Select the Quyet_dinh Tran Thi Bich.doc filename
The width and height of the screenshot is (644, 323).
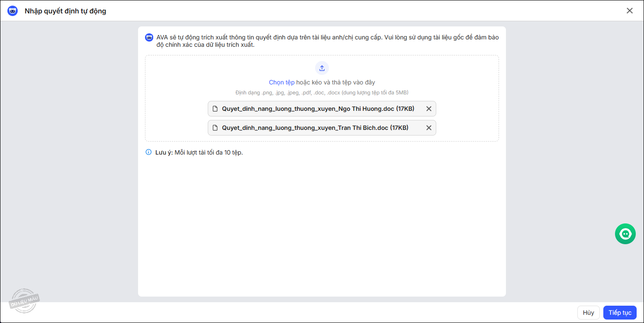(x=315, y=128)
